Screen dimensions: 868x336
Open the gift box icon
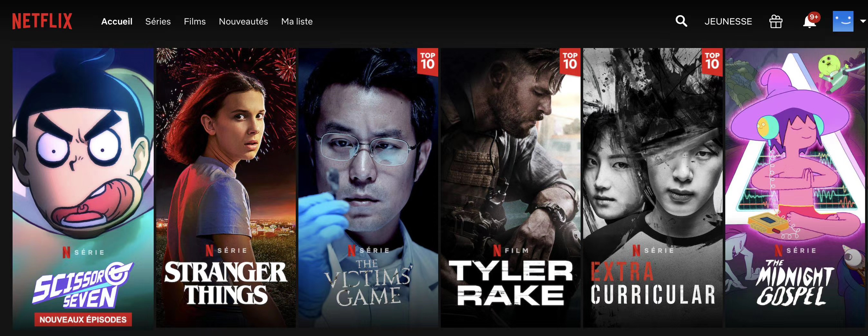click(x=776, y=22)
